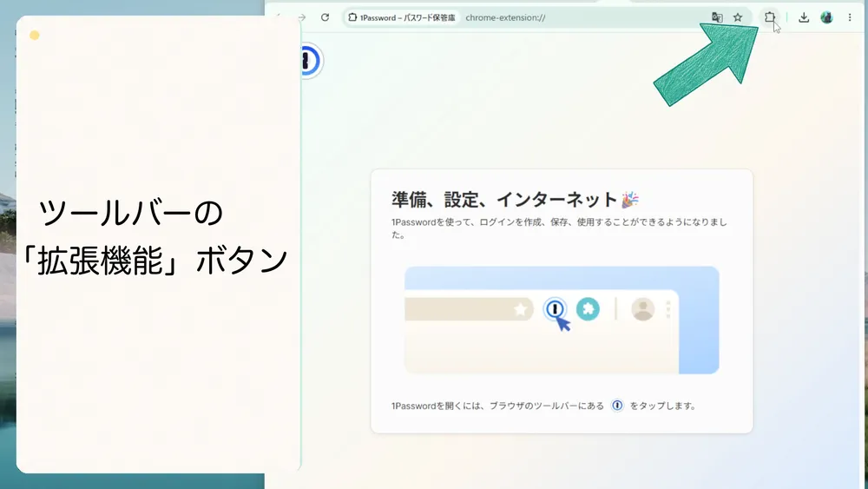Click the heading 準備、設定、インターネット
This screenshot has width=868, height=489.
click(x=504, y=200)
